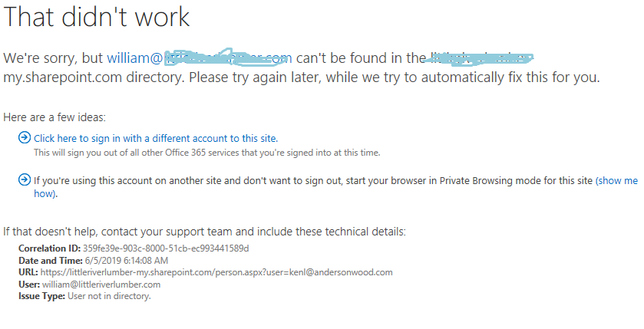Click the bold Date and Time label
Image resolution: width=644 pixels, height=329 pixels.
coord(51,261)
